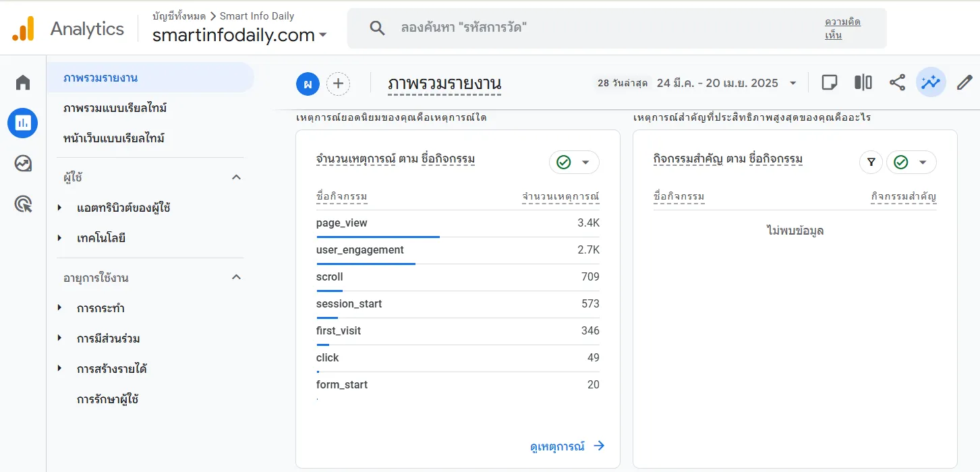Click the search input field
This screenshot has width=980, height=472.
[x=594, y=28]
